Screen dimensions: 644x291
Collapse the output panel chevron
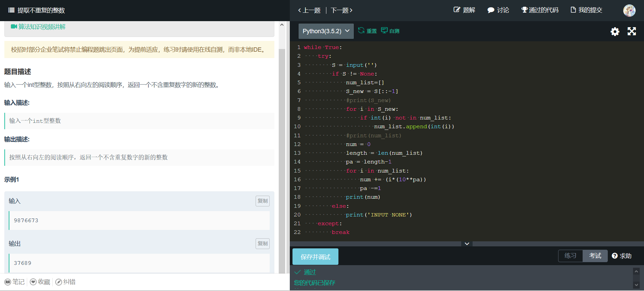467,244
